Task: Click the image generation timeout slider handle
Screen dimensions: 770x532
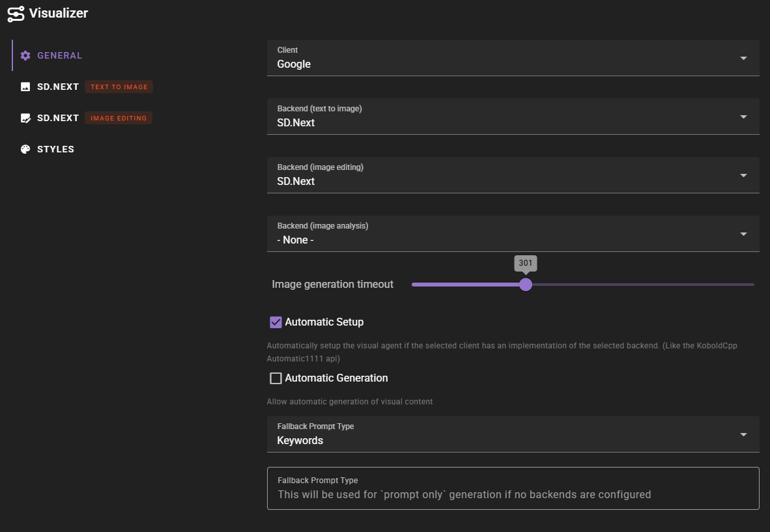Action: coord(525,285)
